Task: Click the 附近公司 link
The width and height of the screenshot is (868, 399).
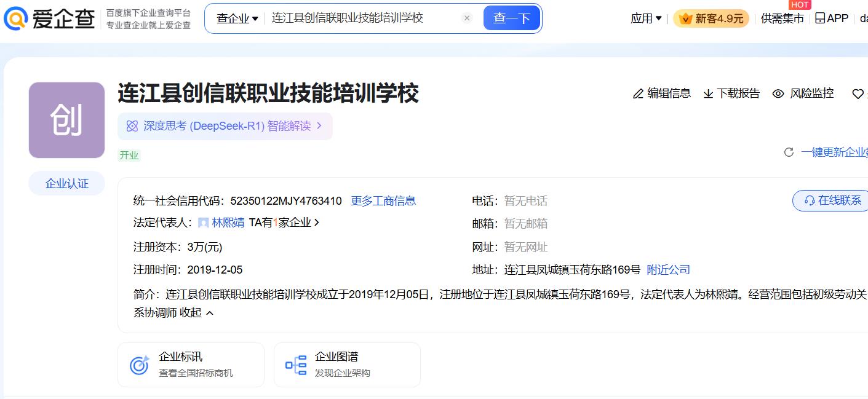Action: (x=668, y=270)
